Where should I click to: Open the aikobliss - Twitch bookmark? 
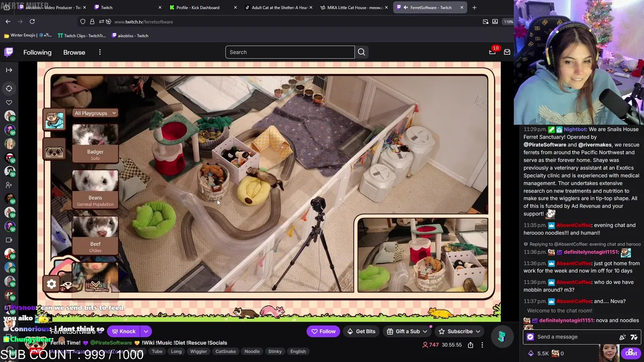click(x=130, y=36)
